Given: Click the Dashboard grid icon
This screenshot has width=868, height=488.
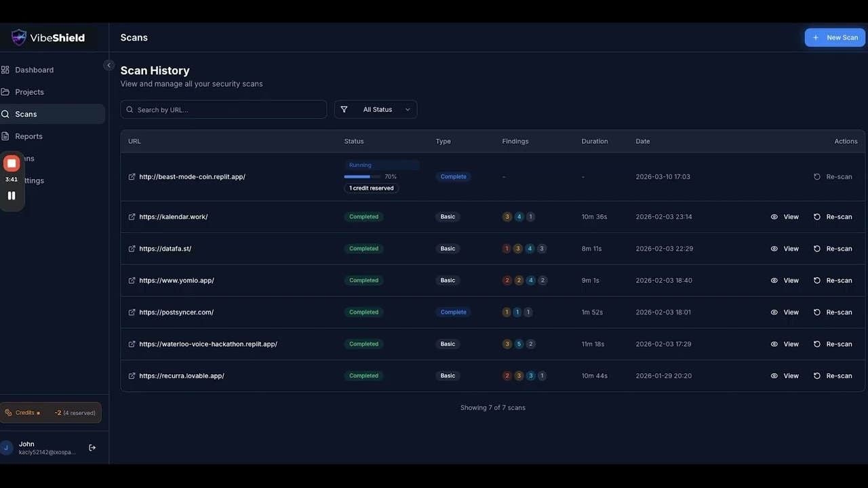Looking at the screenshot, I should 5,70.
